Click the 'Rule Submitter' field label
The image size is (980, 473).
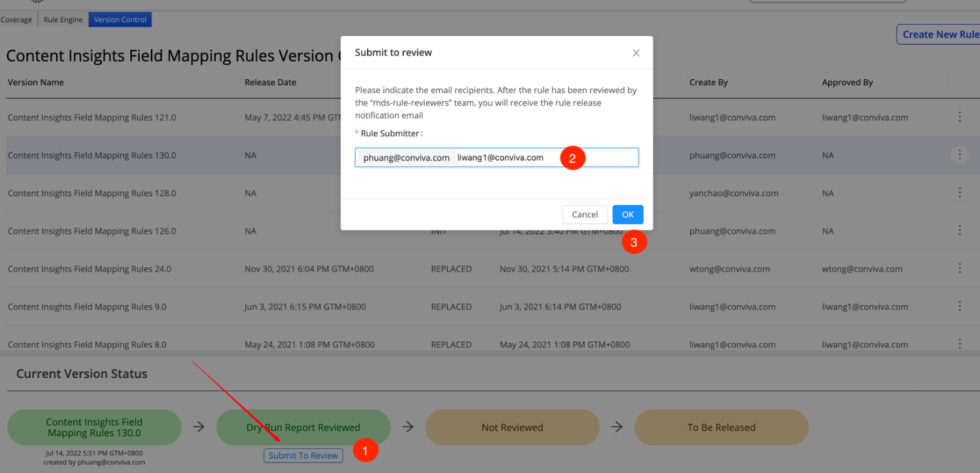[392, 134]
